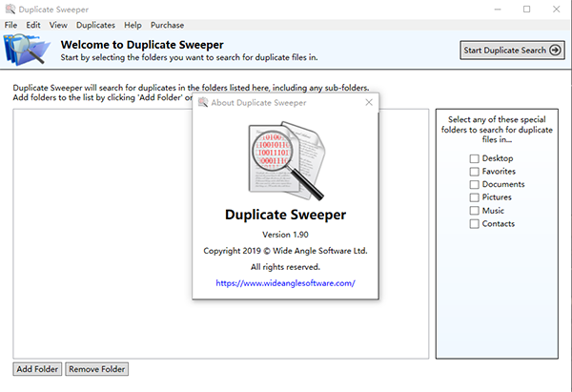Click the 'Duplicate Sweeper' name in About dialog

click(x=285, y=215)
